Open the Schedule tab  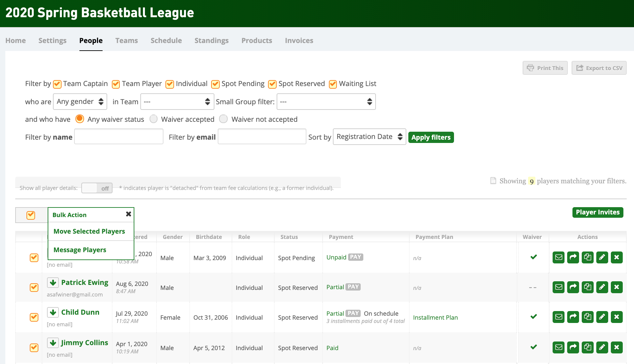click(x=166, y=40)
